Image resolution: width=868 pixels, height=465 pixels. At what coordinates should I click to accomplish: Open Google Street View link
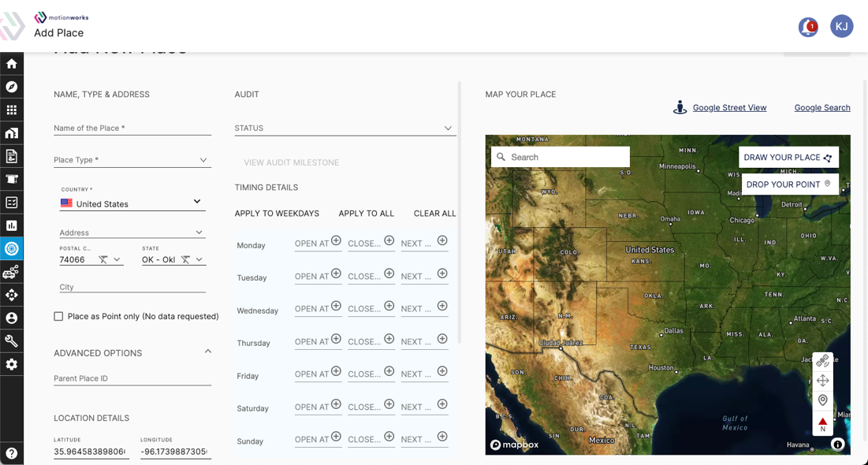[729, 108]
